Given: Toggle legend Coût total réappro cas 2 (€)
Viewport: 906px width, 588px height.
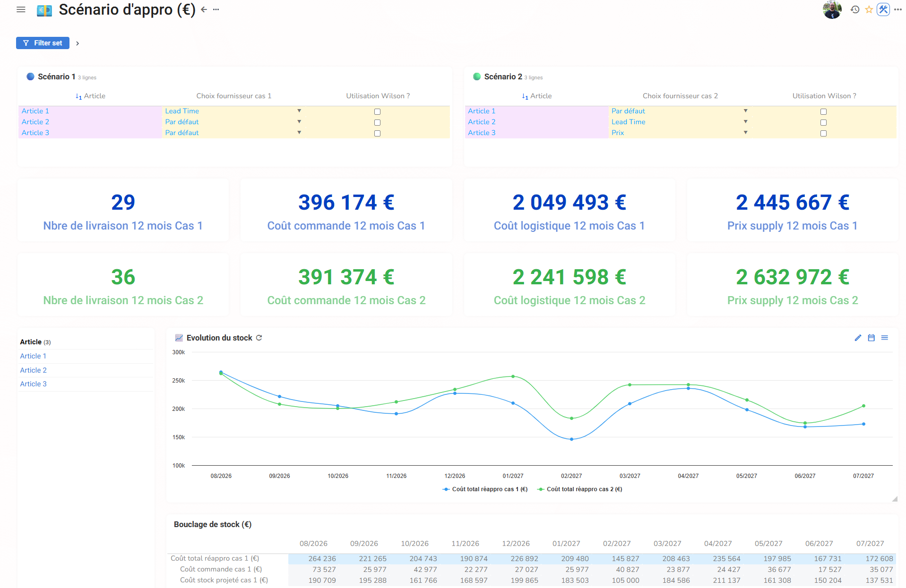Looking at the screenshot, I should pyautogui.click(x=580, y=489).
